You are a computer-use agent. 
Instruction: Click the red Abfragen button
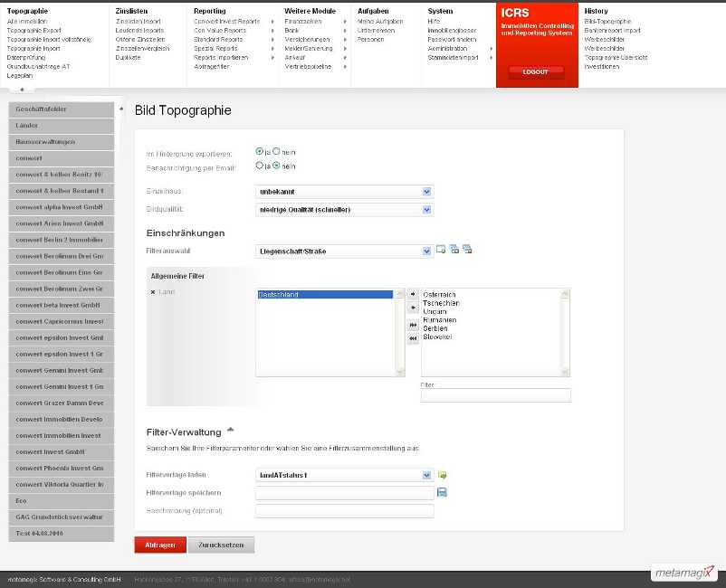click(160, 545)
